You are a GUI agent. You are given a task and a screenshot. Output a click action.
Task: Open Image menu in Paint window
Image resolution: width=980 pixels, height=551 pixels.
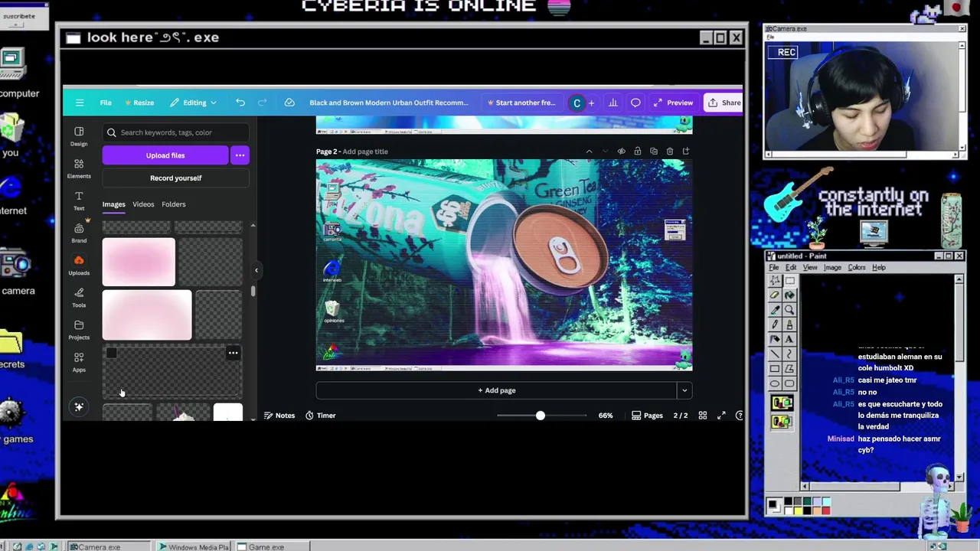tap(832, 268)
